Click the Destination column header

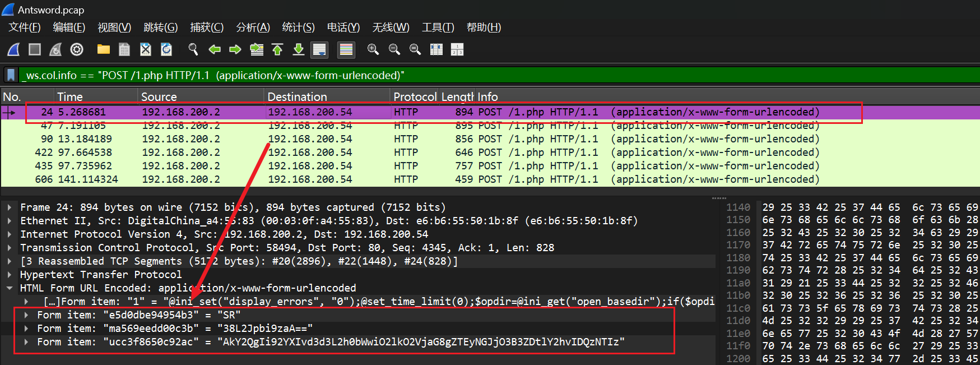tap(297, 97)
